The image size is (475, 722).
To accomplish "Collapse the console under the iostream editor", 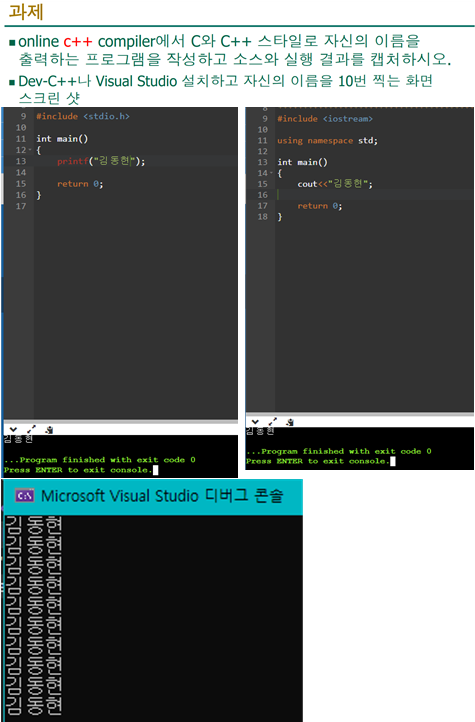I will (x=255, y=421).
